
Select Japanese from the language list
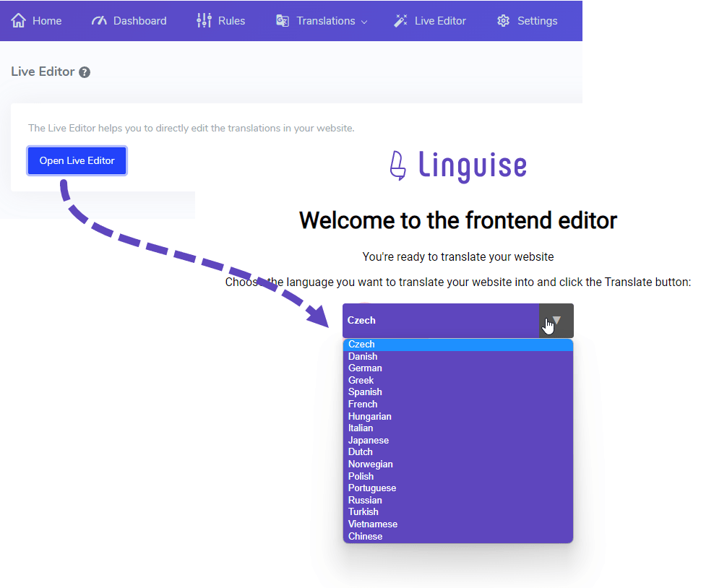pyautogui.click(x=458, y=441)
